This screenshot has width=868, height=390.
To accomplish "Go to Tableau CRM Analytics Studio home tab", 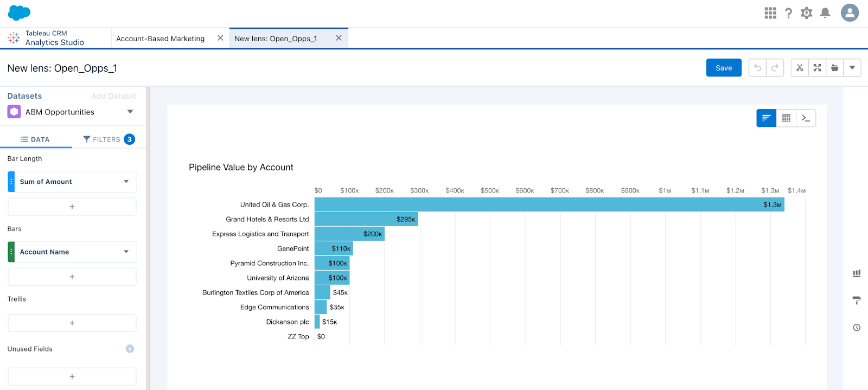I will point(55,38).
